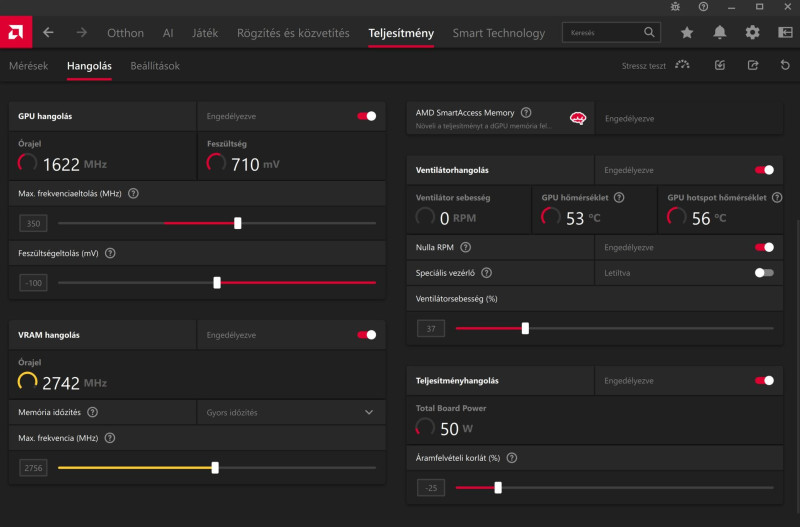The width and height of the screenshot is (800, 527).
Task: Open help icon in title bar
Action: [703, 7]
